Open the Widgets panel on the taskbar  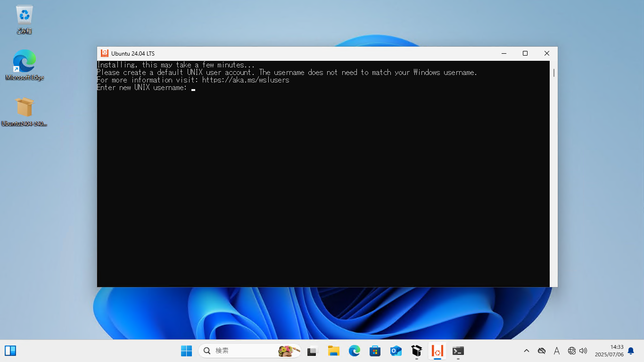pos(10,351)
